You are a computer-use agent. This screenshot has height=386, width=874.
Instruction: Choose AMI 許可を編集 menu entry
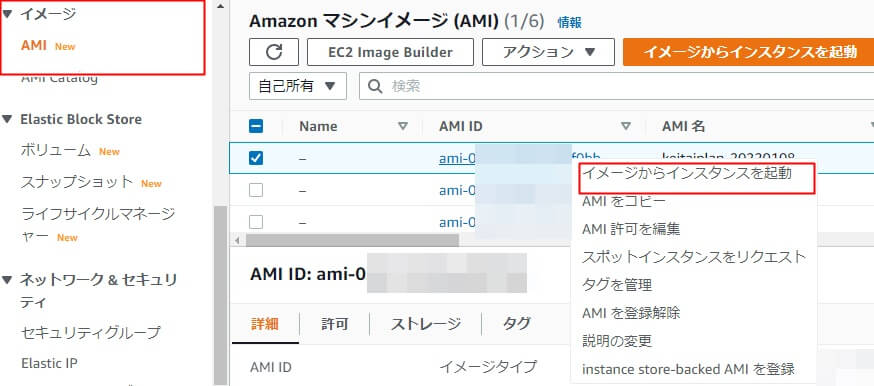[x=630, y=229]
